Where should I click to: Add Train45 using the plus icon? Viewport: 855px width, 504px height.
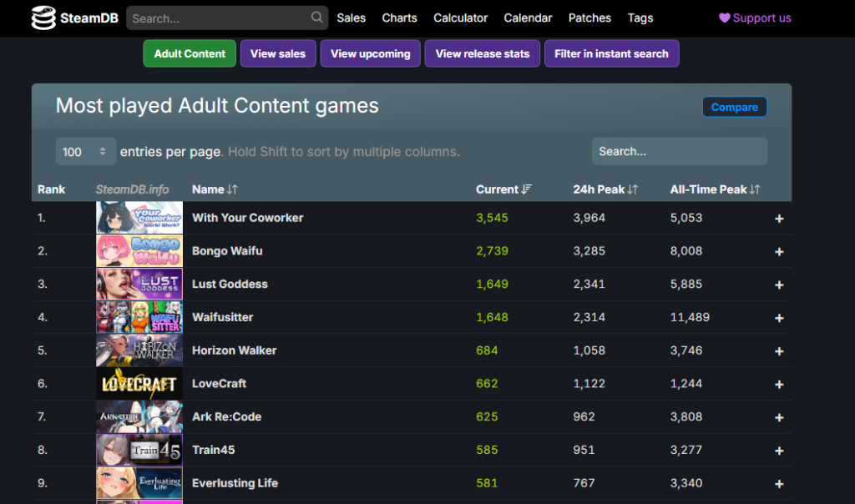point(779,451)
